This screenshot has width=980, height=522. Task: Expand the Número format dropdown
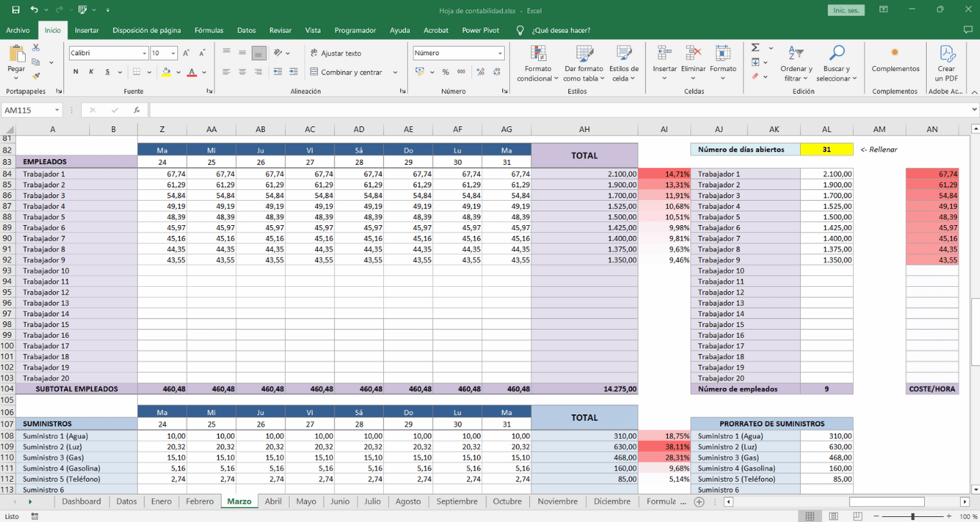click(x=500, y=53)
